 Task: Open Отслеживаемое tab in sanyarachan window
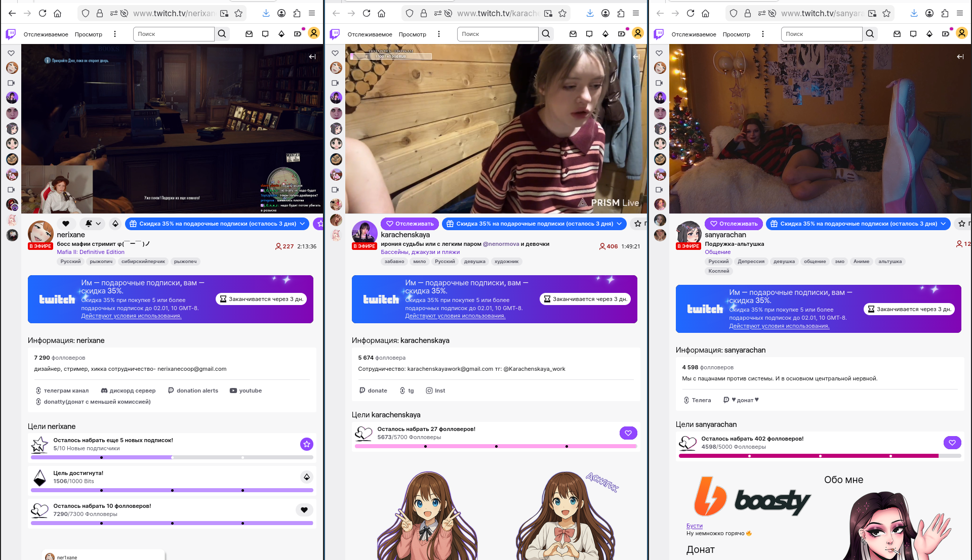pos(694,34)
